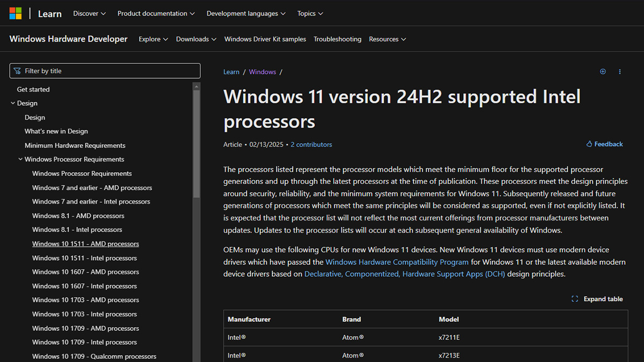This screenshot has width=644, height=362.
Task: Open the three-dot more actions menu
Action: click(620, 71)
